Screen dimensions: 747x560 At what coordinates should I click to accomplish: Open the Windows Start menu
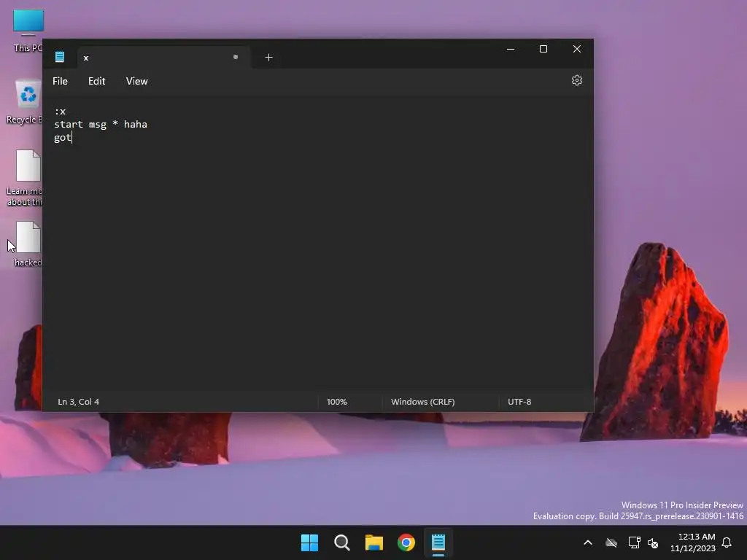click(x=309, y=542)
